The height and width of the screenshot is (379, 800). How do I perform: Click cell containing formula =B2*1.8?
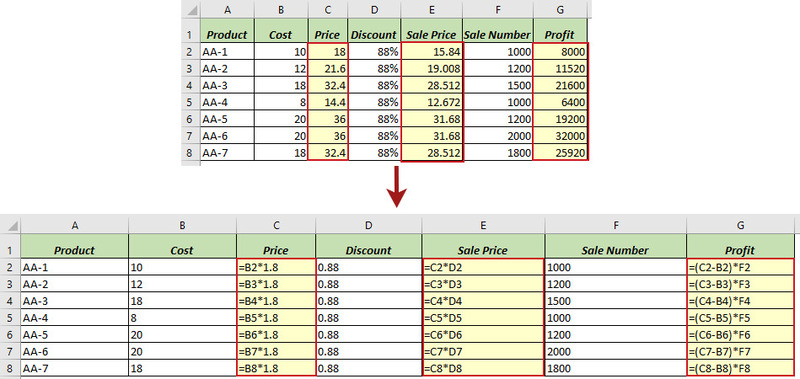click(x=276, y=267)
